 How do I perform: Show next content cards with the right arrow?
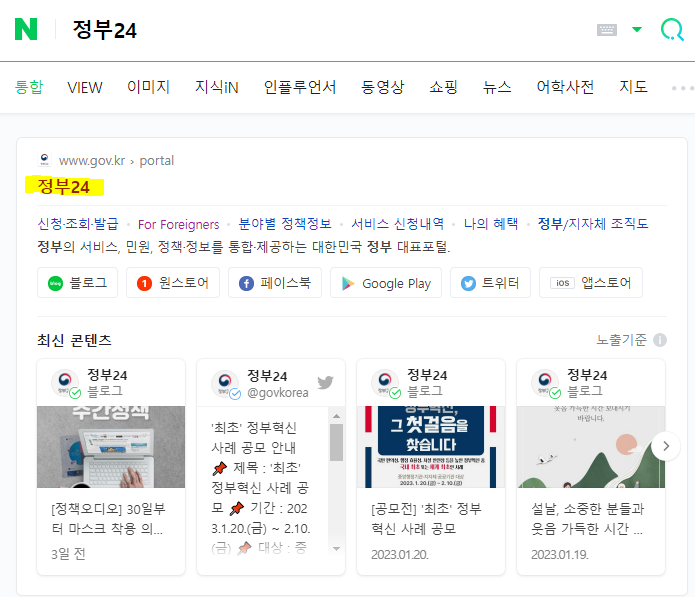pyautogui.click(x=666, y=446)
